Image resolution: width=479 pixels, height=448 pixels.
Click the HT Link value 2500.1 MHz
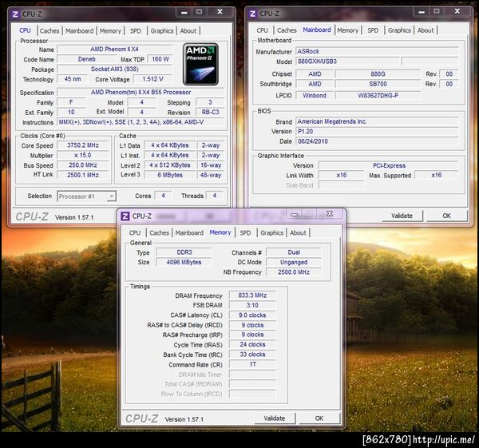click(x=83, y=175)
